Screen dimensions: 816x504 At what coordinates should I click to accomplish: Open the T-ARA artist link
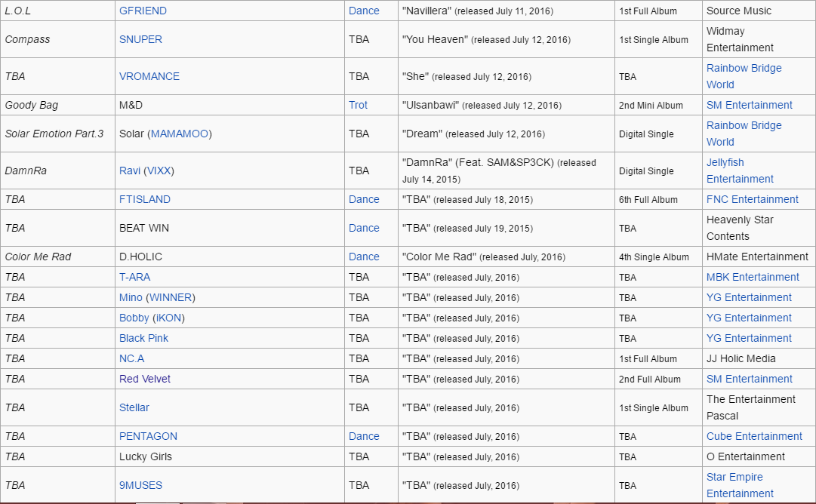tap(134, 277)
